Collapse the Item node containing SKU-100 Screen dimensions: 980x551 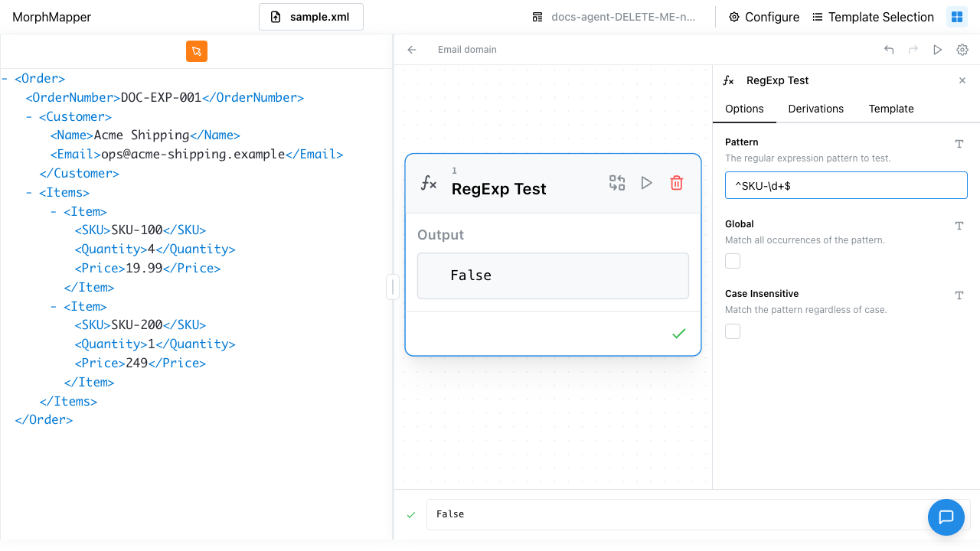54,212
